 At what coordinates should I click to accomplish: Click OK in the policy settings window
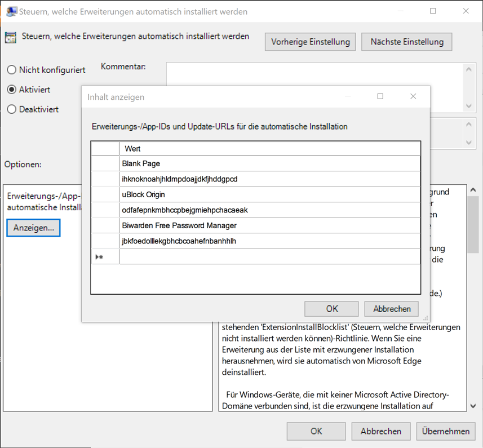[316, 431]
